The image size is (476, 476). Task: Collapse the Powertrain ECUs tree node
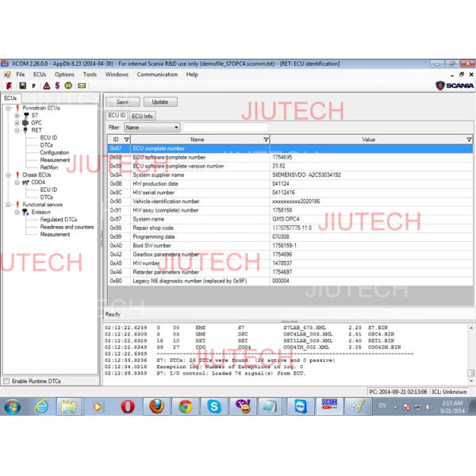(x=7, y=107)
